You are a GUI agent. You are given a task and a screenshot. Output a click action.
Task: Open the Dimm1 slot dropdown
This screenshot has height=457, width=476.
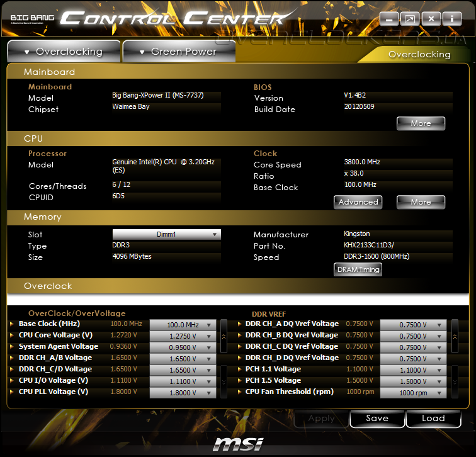pyautogui.click(x=167, y=234)
